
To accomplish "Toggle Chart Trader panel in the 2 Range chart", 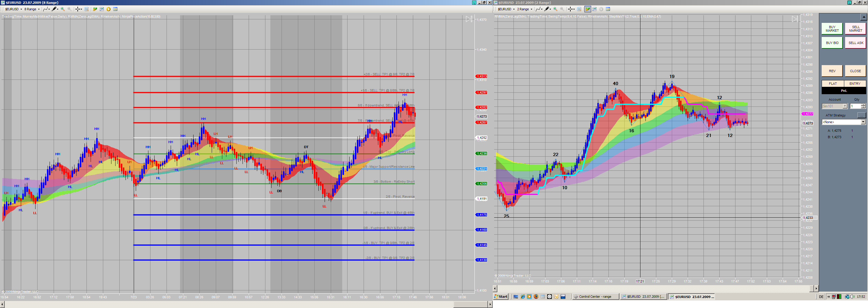I will (x=588, y=9).
